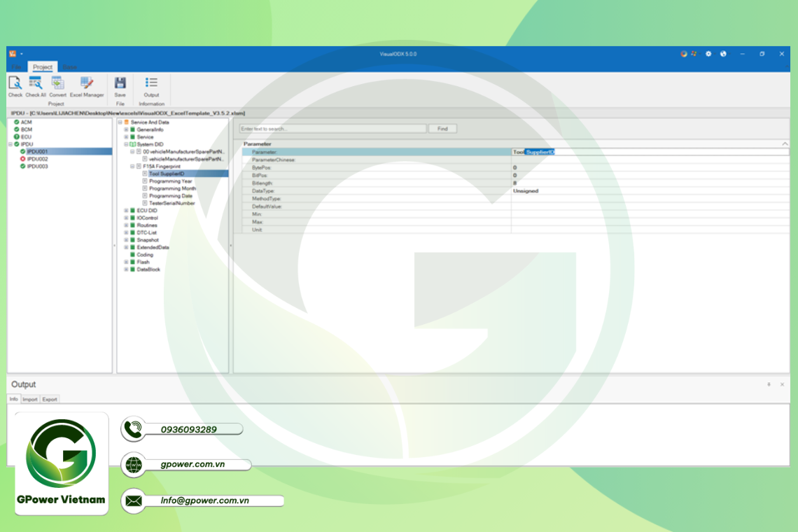Select the ECU item in project tree
The width and height of the screenshot is (798, 532).
pyautogui.click(x=26, y=137)
